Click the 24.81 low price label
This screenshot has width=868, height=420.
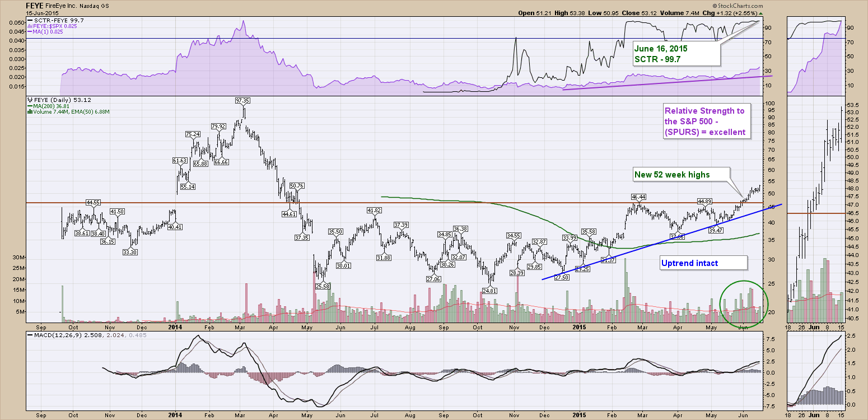click(x=489, y=291)
